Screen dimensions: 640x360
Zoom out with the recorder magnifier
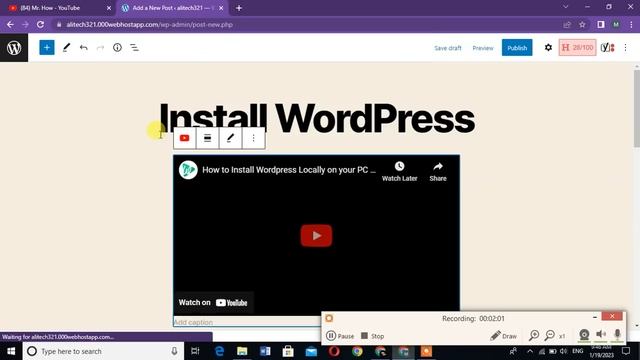point(550,336)
